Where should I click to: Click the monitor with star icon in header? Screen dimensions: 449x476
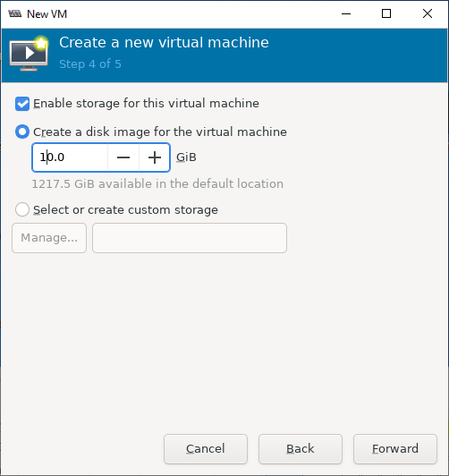[29, 54]
